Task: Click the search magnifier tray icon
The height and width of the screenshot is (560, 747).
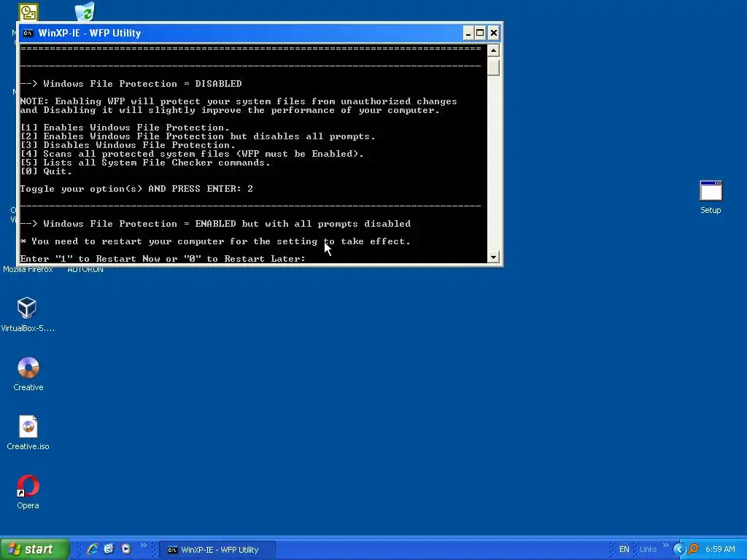Action: [x=694, y=549]
